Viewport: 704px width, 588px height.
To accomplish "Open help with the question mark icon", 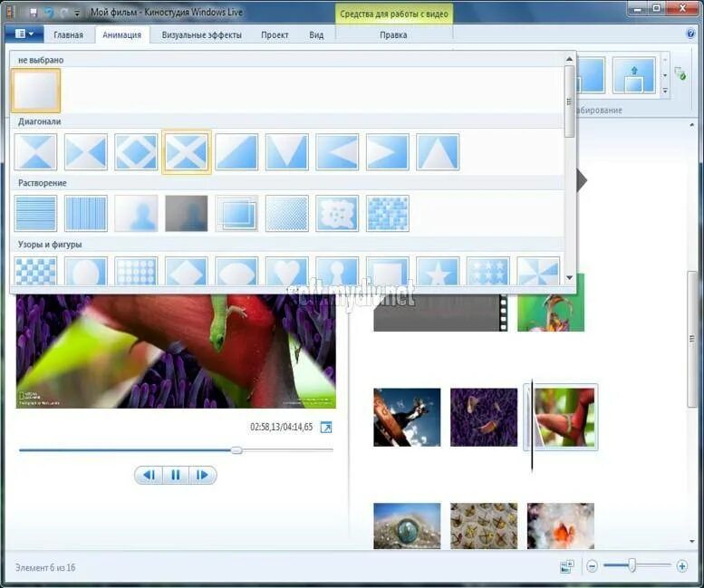I will tap(690, 34).
